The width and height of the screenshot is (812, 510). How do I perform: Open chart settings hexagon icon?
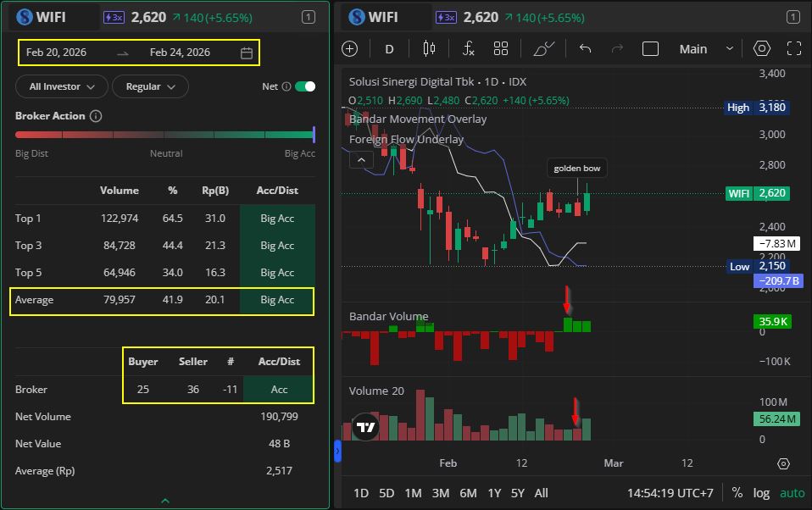point(762,48)
